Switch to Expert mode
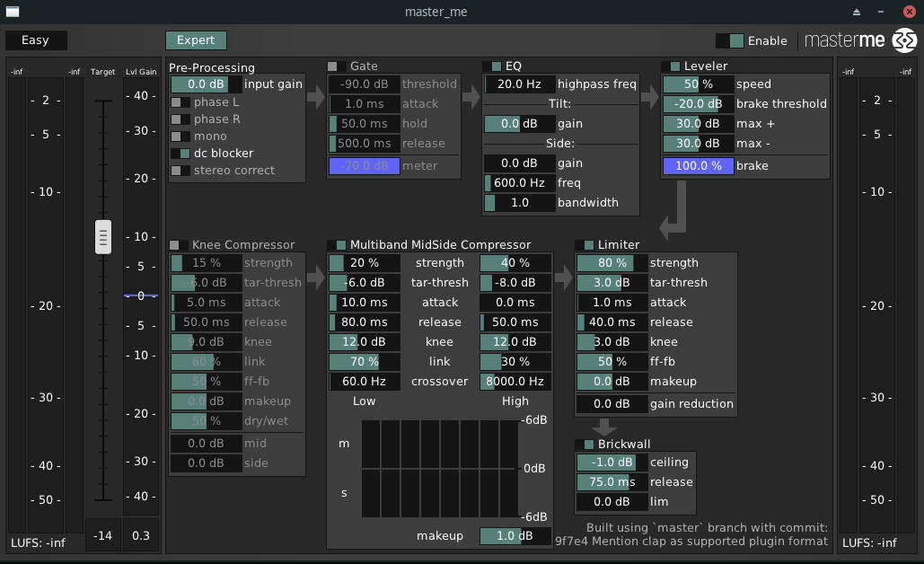Screen dimensions: 924x564 [196, 40]
